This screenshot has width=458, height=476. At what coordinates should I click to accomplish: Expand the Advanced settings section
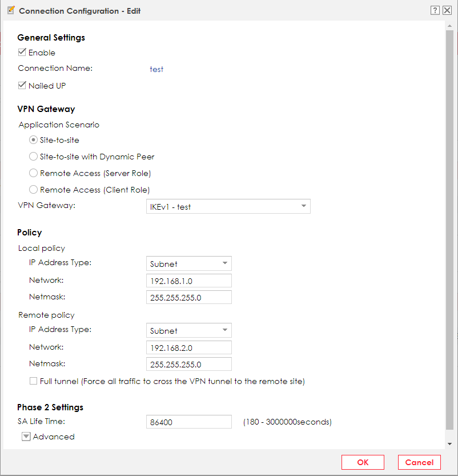click(x=26, y=437)
